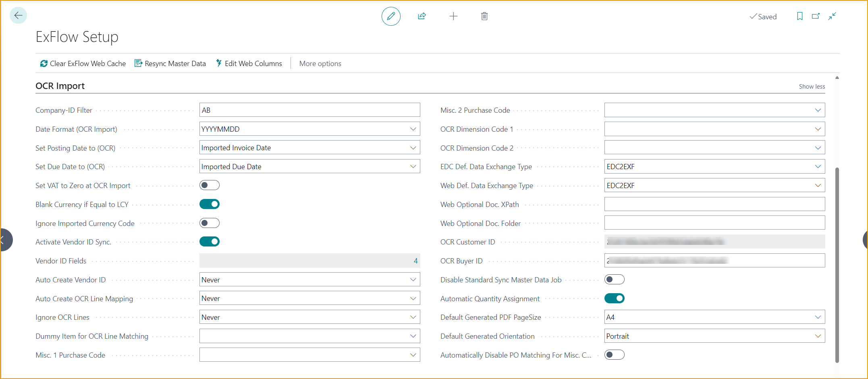The width and height of the screenshot is (868, 379).
Task: Click the bookmark icon
Action: (800, 16)
